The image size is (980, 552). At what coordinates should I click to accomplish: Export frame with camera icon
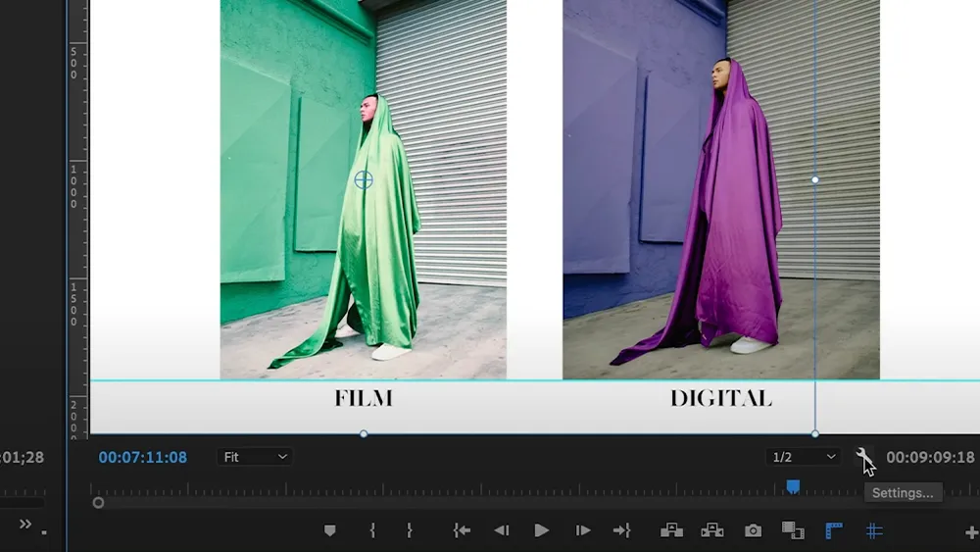point(753,530)
